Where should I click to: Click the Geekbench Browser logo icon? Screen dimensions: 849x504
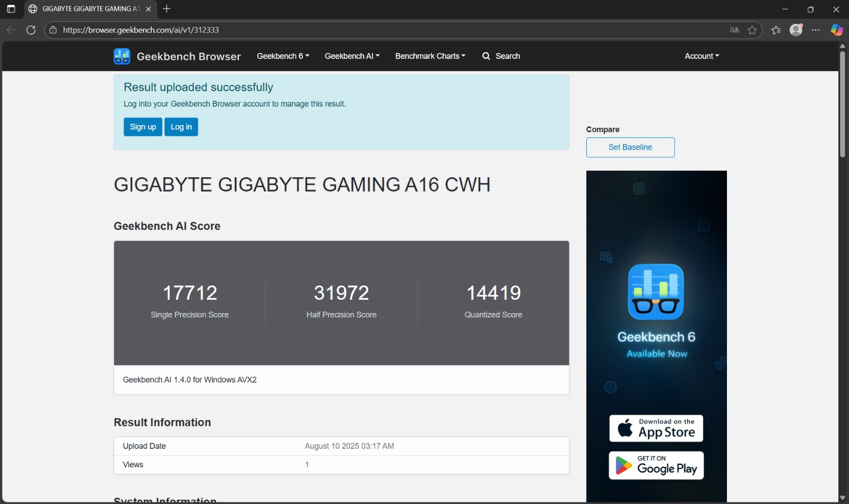click(122, 56)
